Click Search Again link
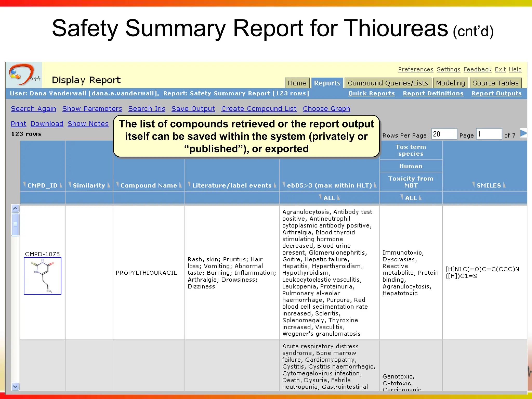Image resolution: width=532 pixels, height=399 pixels. click(34, 109)
